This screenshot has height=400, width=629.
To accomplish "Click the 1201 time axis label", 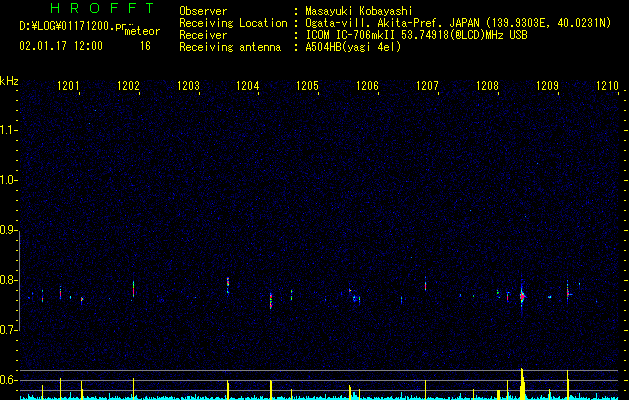I will pos(68,85).
